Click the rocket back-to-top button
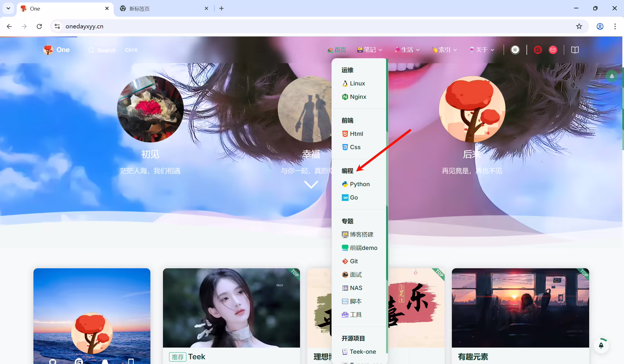Image resolution: width=624 pixels, height=364 pixels. (x=601, y=345)
